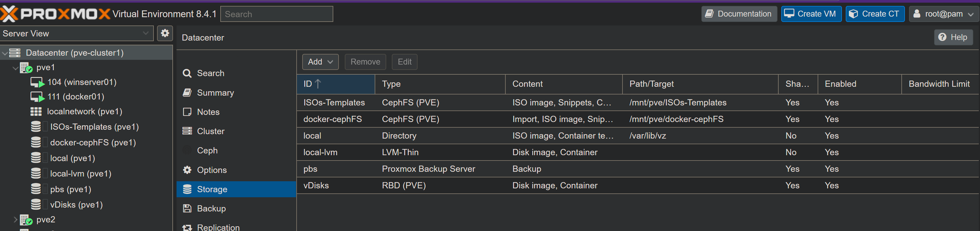
Task: Click the ISOs-Templates storage icon in tree
Action: point(36,126)
